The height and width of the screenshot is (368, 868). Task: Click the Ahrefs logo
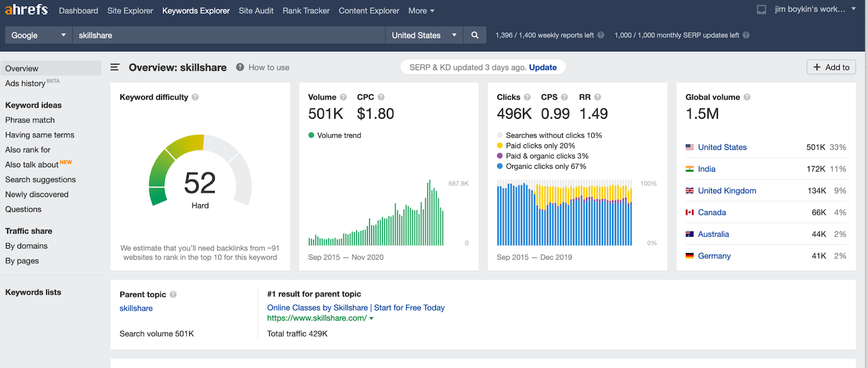point(26,10)
